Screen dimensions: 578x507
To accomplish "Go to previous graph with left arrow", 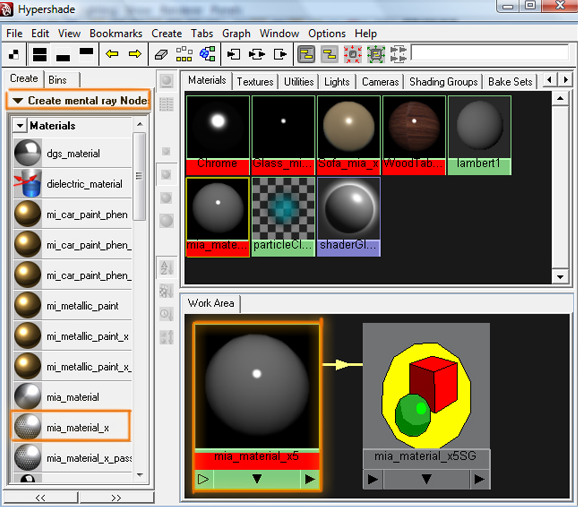I will (x=112, y=54).
